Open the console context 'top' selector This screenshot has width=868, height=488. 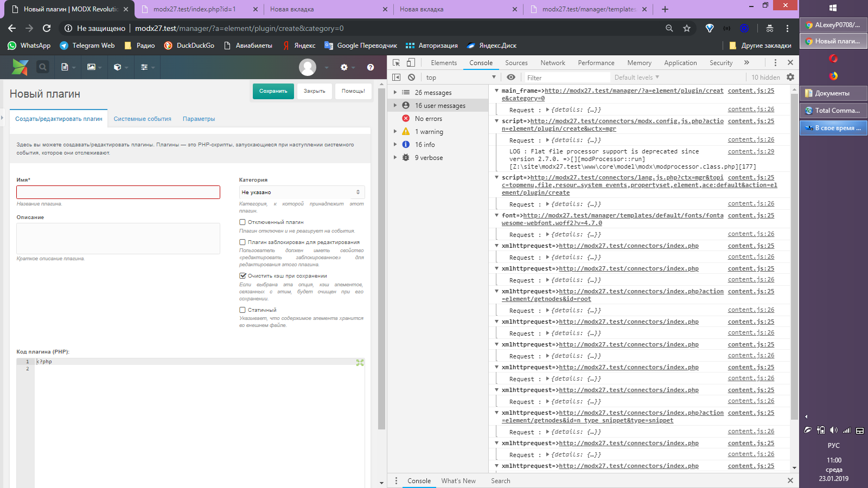(461, 78)
